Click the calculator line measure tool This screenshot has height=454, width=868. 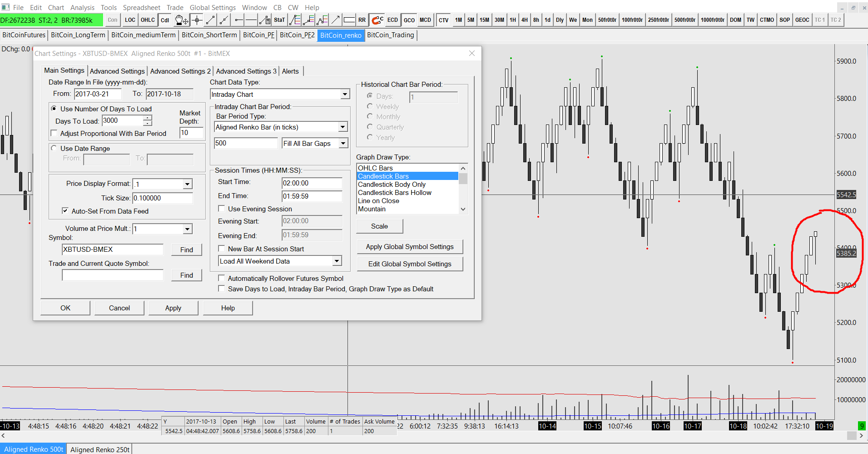[264, 20]
